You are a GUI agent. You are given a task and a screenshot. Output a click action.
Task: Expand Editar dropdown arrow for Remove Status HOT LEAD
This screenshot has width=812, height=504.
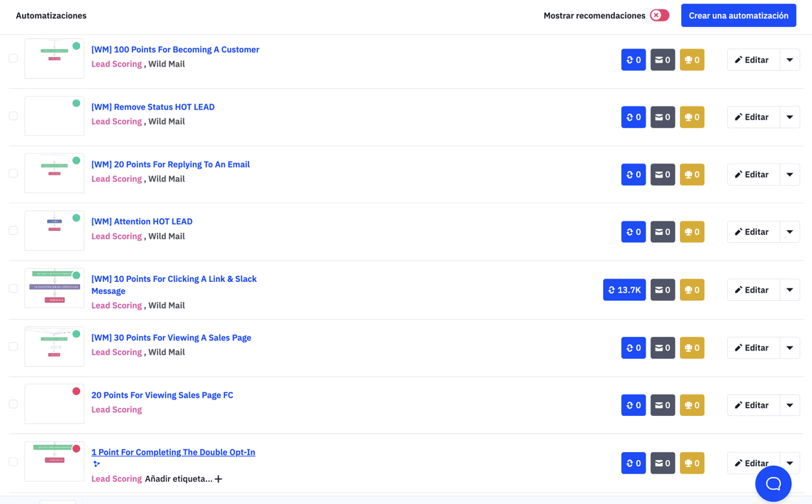click(x=790, y=117)
